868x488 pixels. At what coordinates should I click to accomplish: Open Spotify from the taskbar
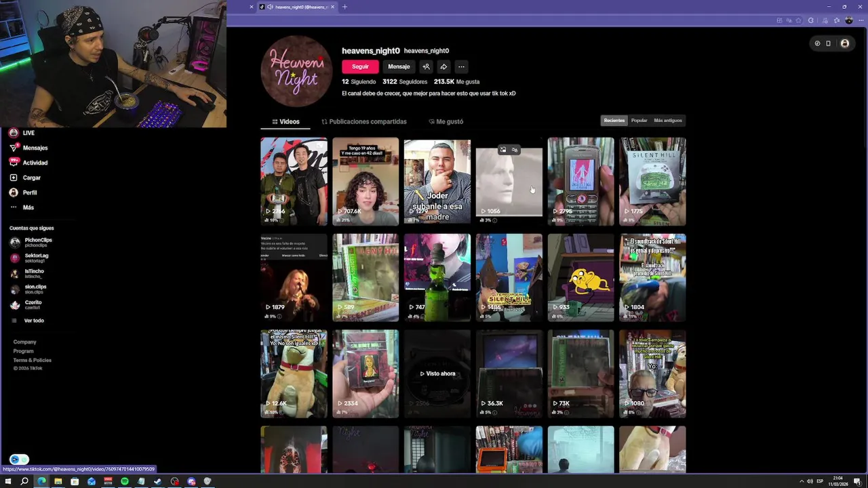tap(125, 481)
